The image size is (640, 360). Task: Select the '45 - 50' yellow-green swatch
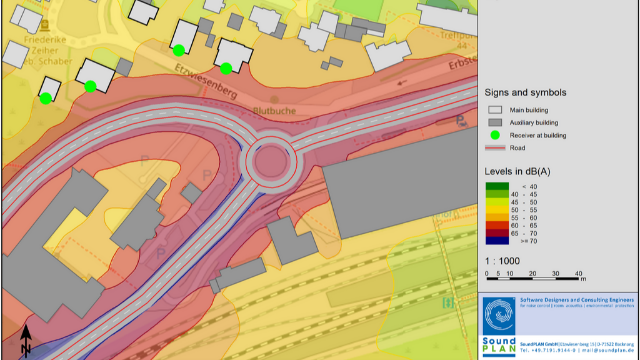497,202
